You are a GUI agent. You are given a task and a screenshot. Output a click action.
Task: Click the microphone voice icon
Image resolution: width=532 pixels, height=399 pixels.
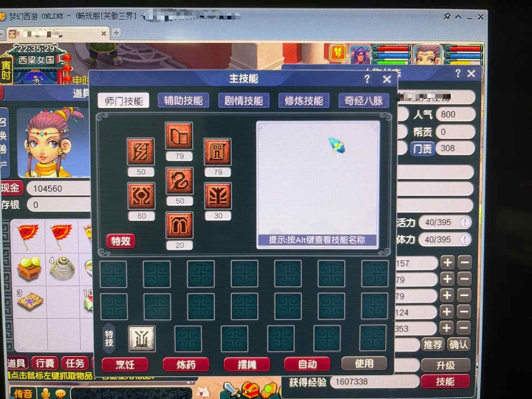(45, 393)
